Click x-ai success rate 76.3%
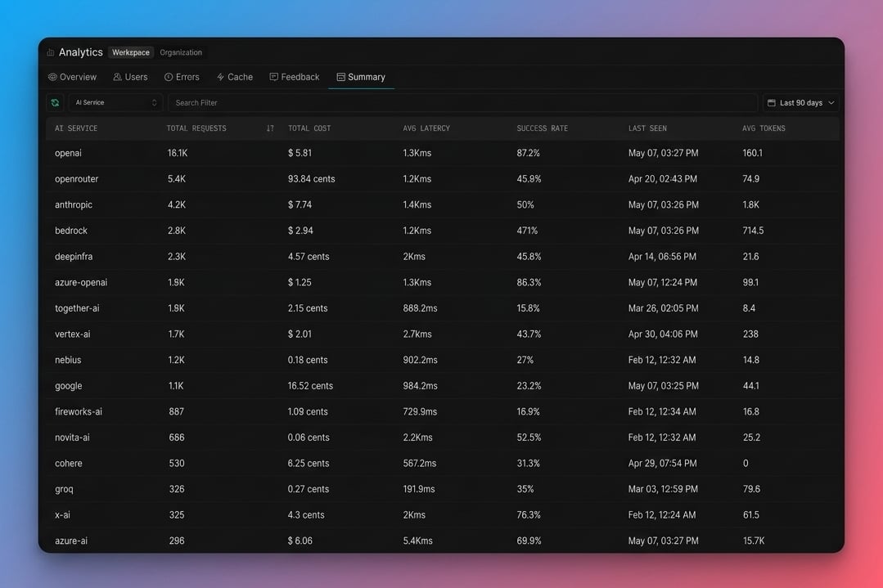883x588 pixels. 529,515
